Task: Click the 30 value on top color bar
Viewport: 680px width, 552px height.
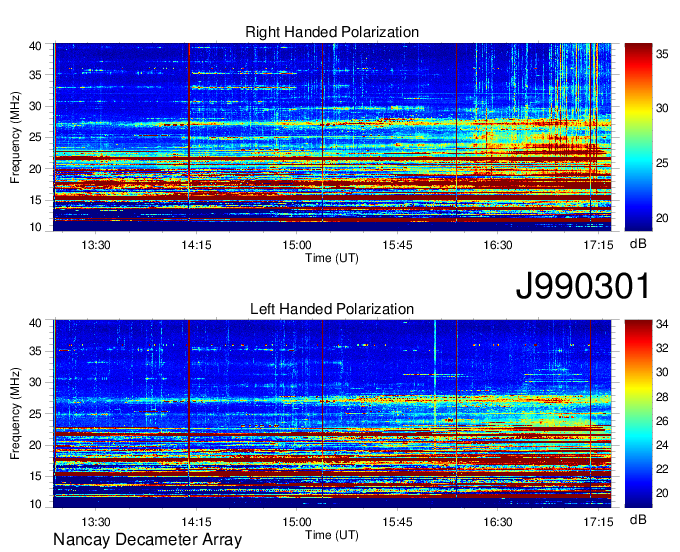Action: coord(662,108)
